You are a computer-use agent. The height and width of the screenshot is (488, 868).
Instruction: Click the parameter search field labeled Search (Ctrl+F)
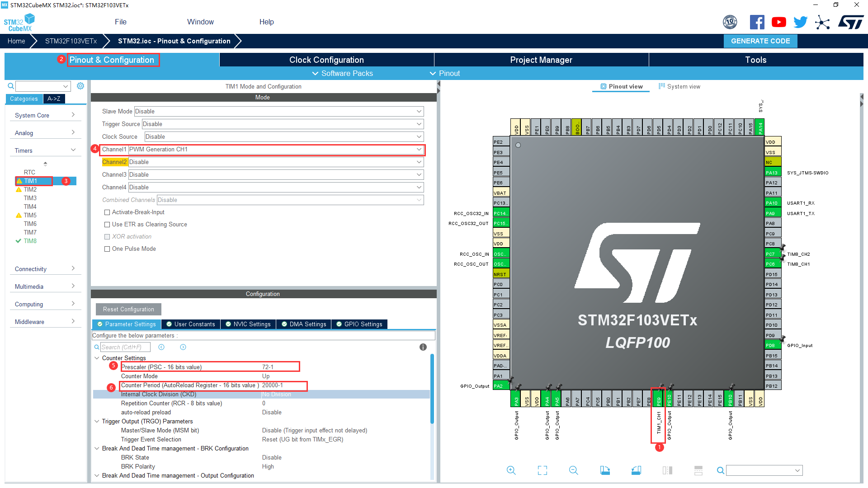tap(126, 347)
